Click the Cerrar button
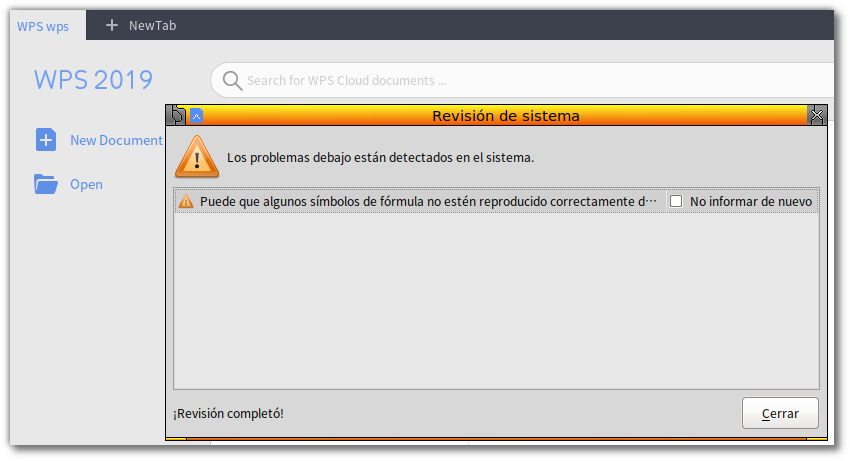Image resolution: width=850 pixels, height=461 pixels. 780,413
